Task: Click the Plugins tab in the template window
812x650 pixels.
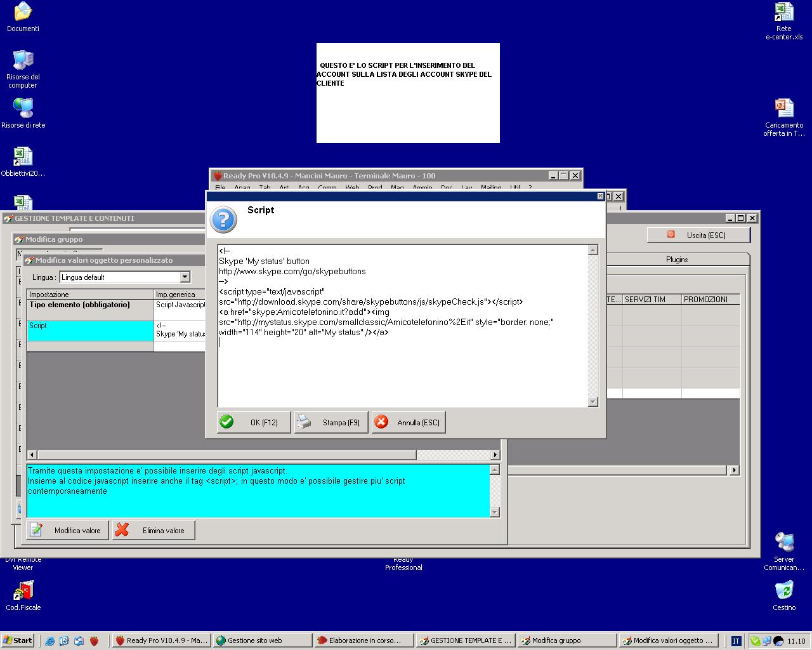Action: click(677, 260)
